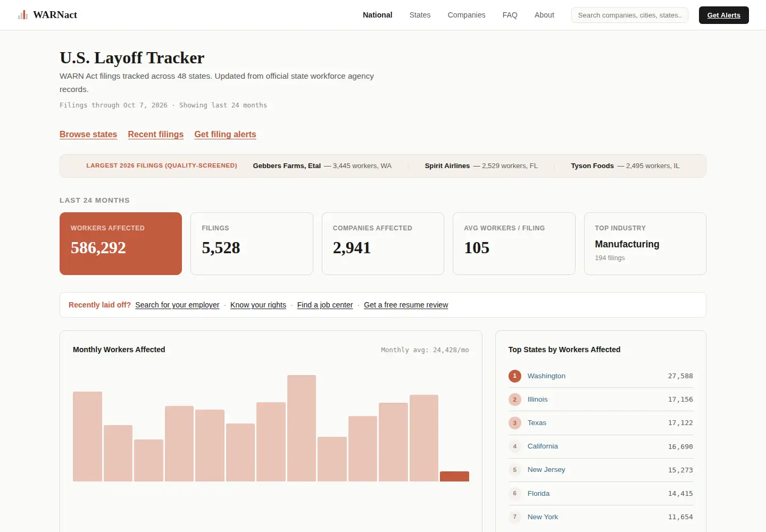Go to the States nav page
Viewport: 766px width, 532px height.
point(420,15)
